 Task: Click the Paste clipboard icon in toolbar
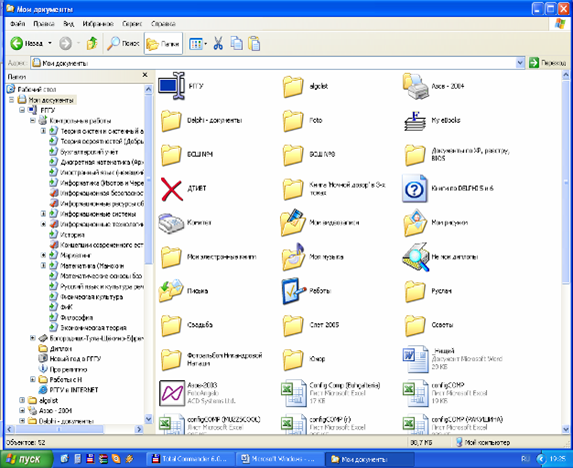pos(254,43)
